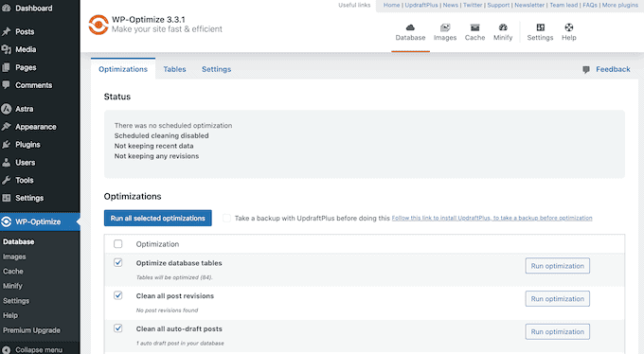Click the Pages sidebar icon
This screenshot has width=644, height=354.
[x=7, y=67]
